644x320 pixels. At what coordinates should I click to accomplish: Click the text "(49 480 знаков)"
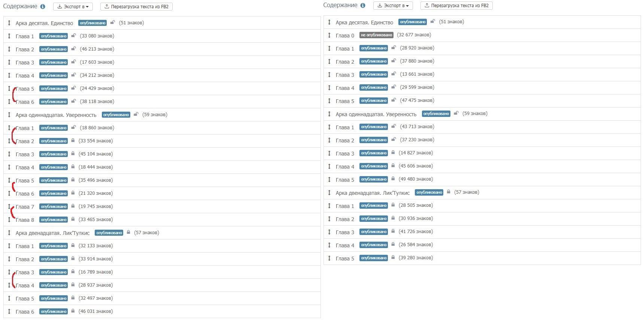[416, 179]
